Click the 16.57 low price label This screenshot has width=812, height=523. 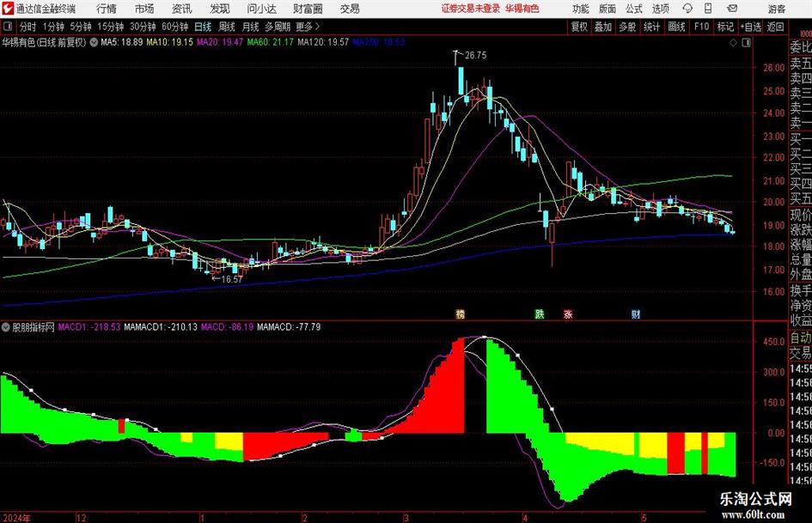coord(231,279)
